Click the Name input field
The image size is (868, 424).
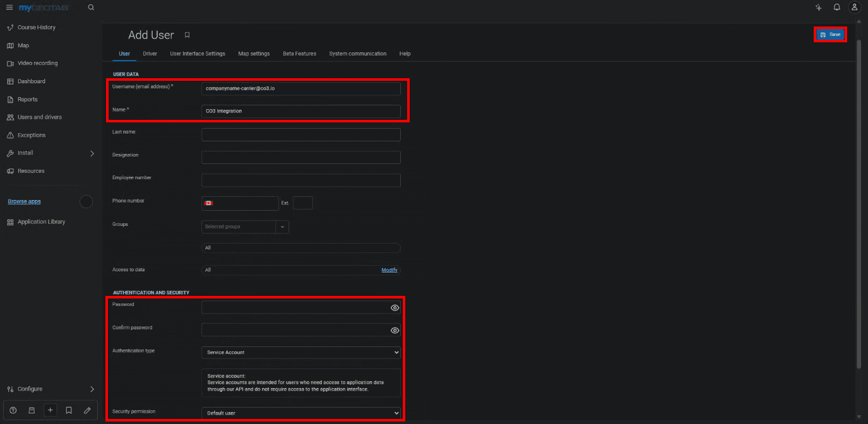(301, 111)
